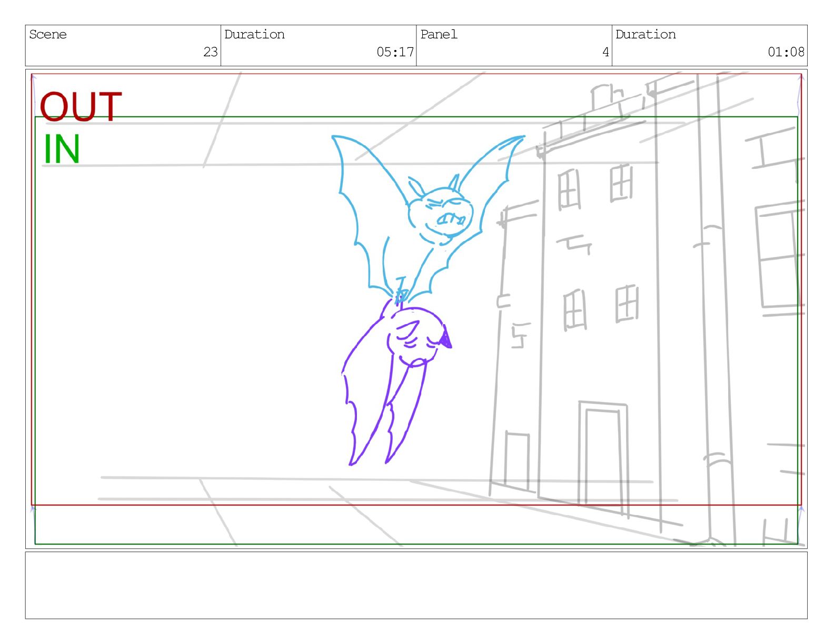Click the empty notes box below storyboard

pyautogui.click(x=416, y=585)
